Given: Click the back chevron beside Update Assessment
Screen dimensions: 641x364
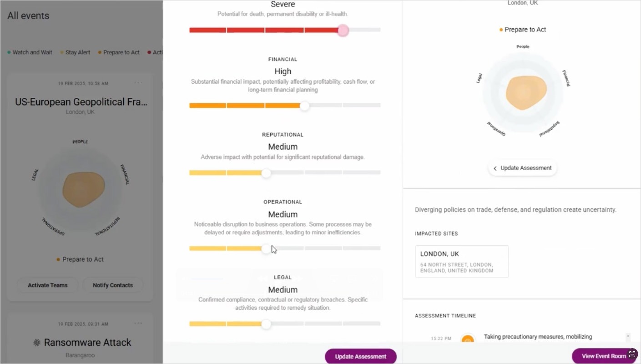Looking at the screenshot, I should tap(495, 168).
